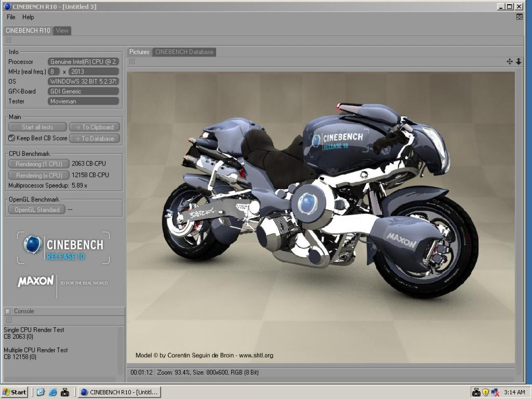Run the OpenGL Standard benchmark
Viewport: 532px width, 399px height.
pyautogui.click(x=37, y=210)
